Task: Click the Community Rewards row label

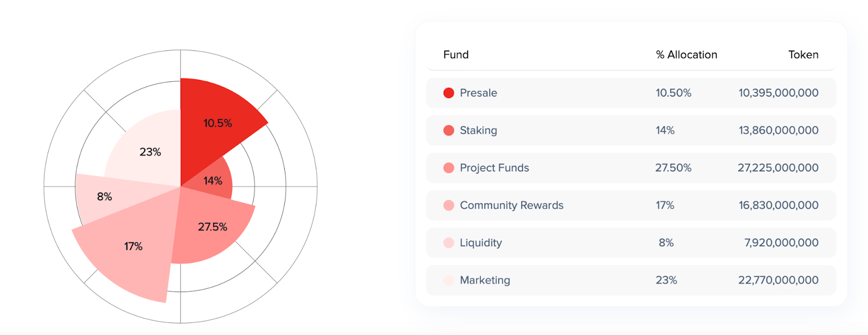Action: point(512,205)
